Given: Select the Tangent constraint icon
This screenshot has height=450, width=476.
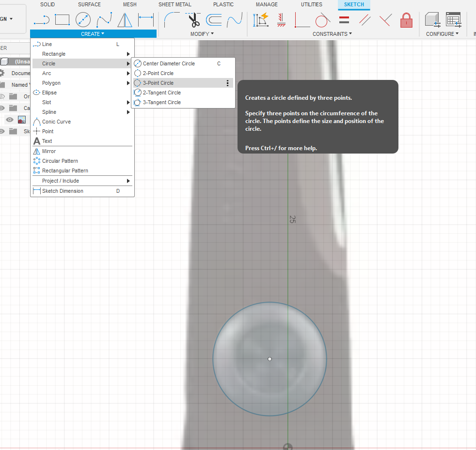Looking at the screenshot, I should pyautogui.click(x=322, y=20).
